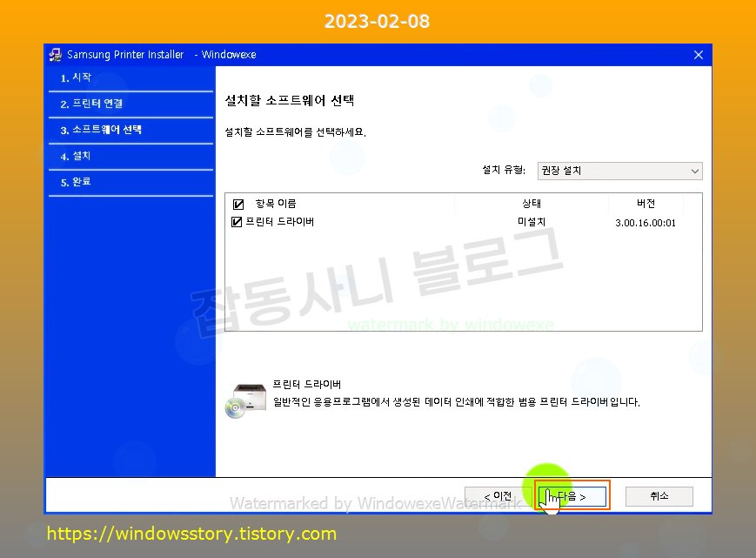Select step 2. 프린터 연결 in the sidebar
756x558 pixels.
point(91,104)
